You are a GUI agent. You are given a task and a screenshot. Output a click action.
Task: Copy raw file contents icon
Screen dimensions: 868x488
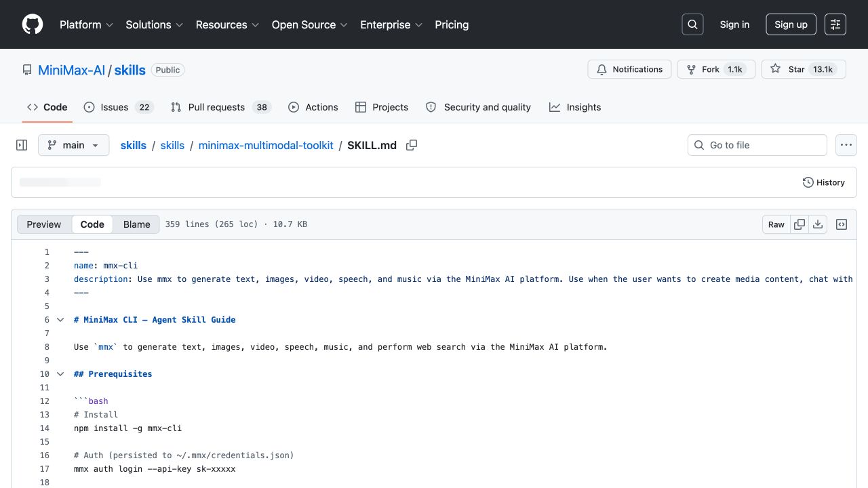(x=800, y=224)
